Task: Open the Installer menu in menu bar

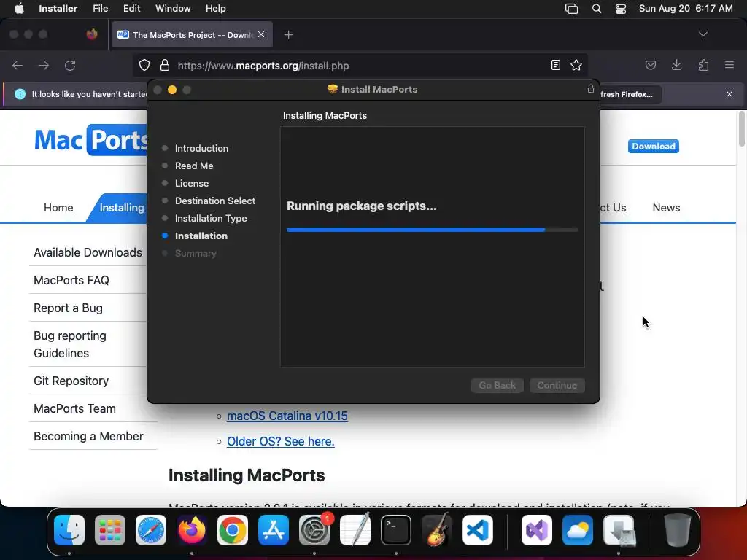Action: (x=58, y=9)
